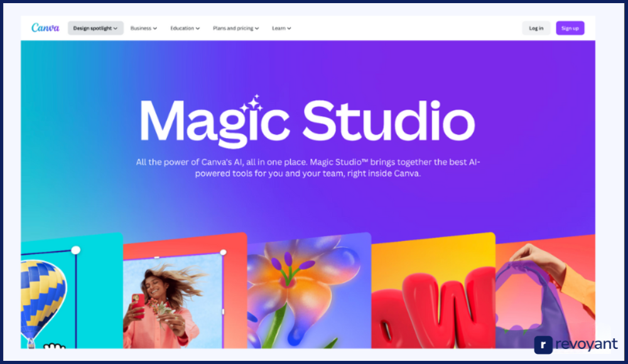Select the hot air balloon card
Viewport: 628px width, 364px height.
click(x=72, y=291)
